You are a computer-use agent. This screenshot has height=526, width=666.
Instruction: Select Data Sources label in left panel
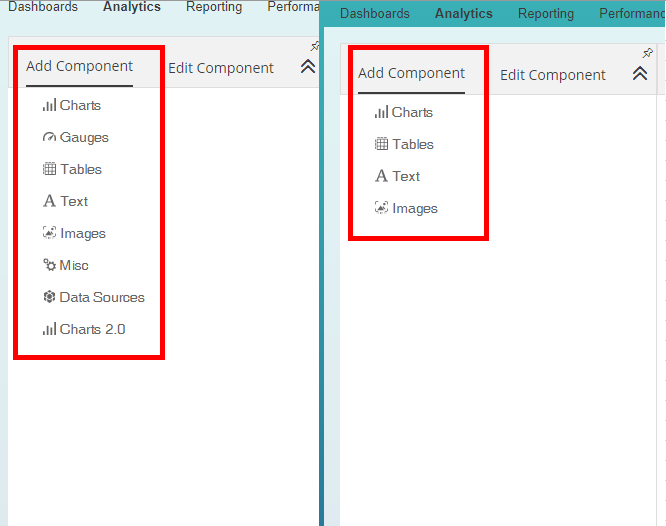(102, 297)
